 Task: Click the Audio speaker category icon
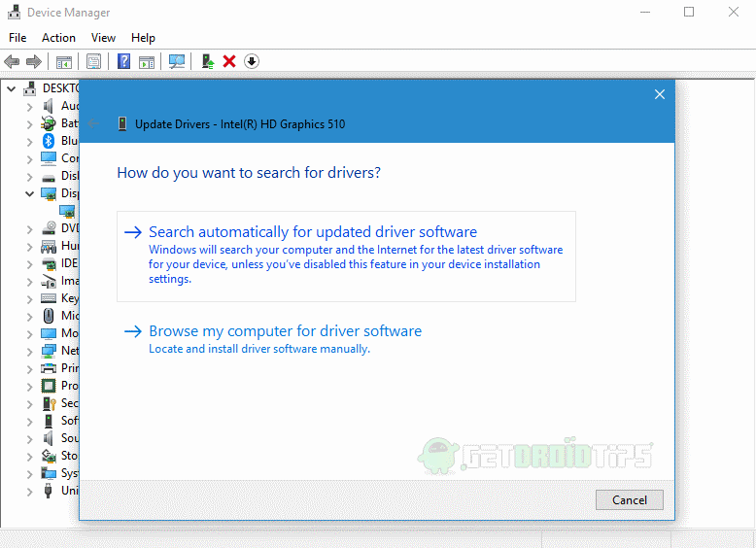(48, 106)
